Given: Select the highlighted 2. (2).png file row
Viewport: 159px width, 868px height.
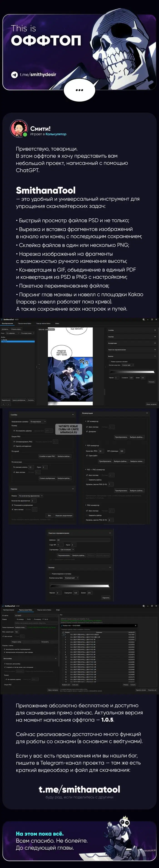Looking at the screenshot, I should (x=18, y=342).
